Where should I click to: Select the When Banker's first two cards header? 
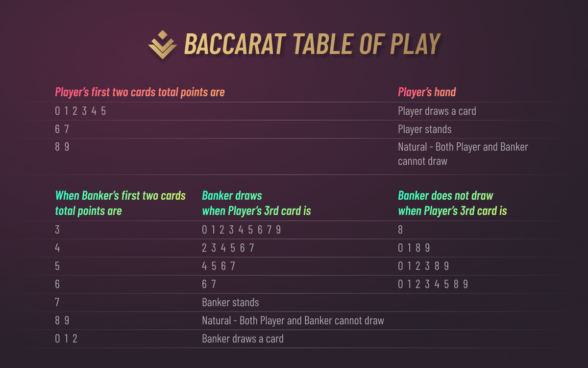121,203
